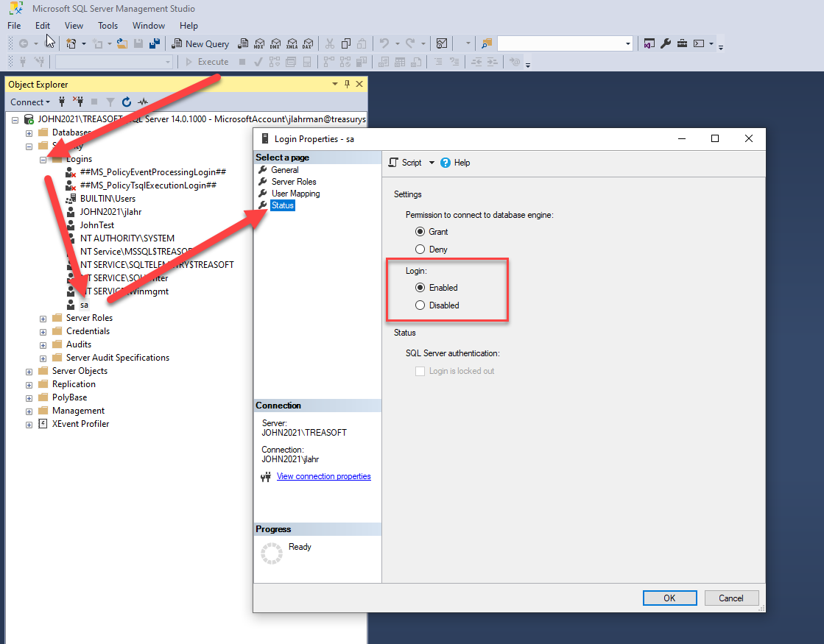Click Cancel in Login Properties dialog
Screen dimensions: 824x644
pos(731,598)
